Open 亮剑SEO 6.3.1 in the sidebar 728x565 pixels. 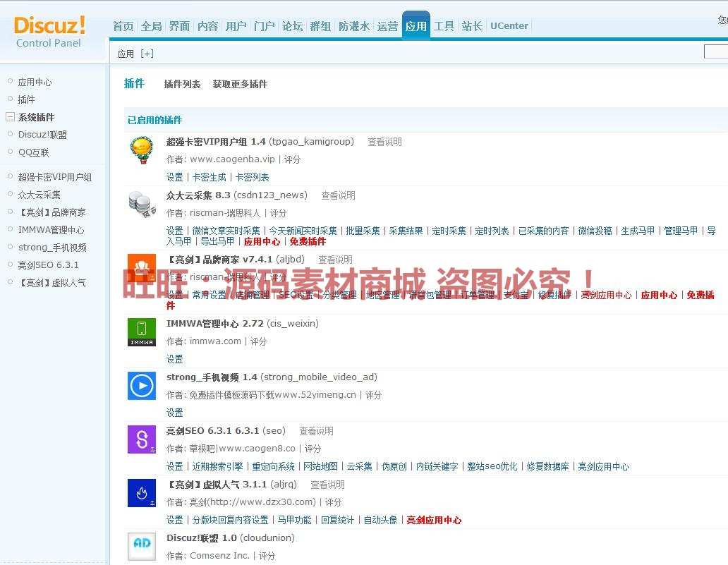tap(48, 265)
